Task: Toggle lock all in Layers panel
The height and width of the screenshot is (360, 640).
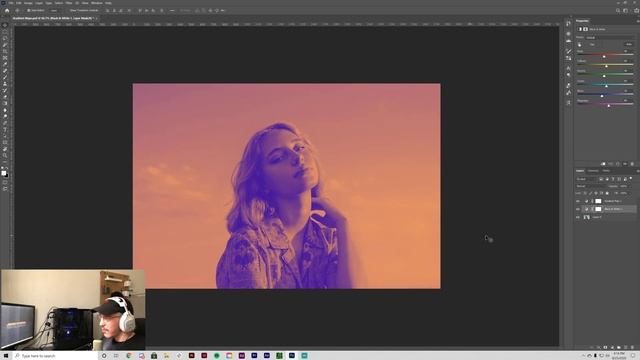Action: point(607,193)
